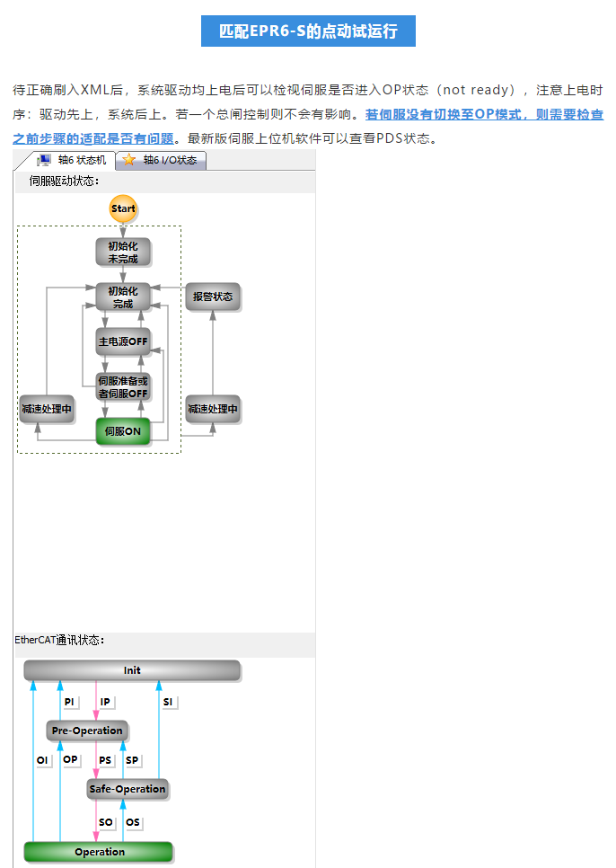Click the star icon on 轴6 I/O状态 tab

click(129, 160)
